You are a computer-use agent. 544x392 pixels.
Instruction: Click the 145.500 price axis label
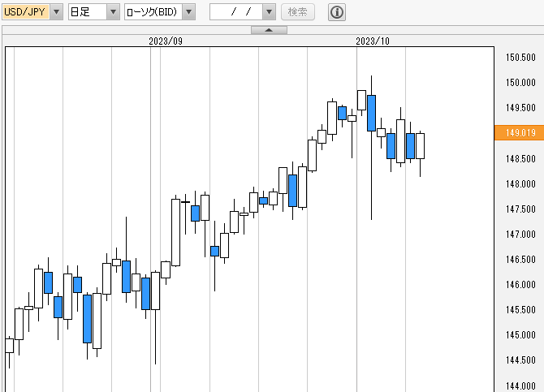(520, 310)
